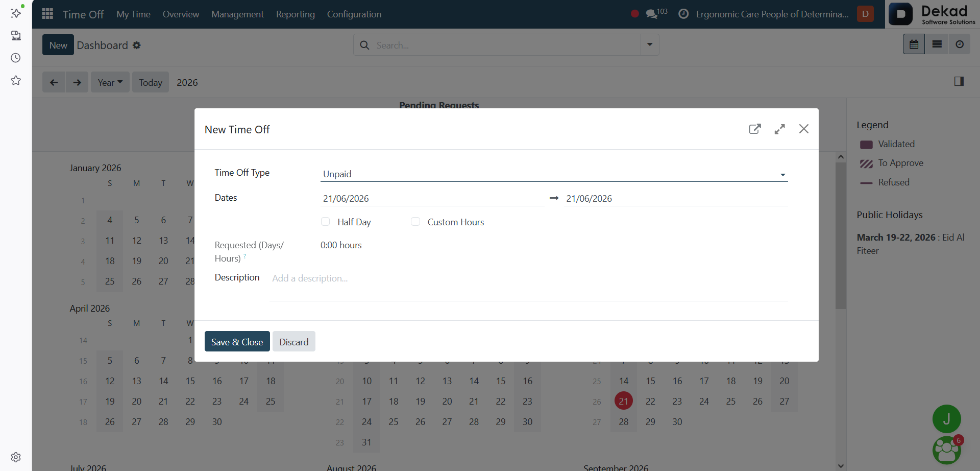Select day 31 in May calendar
This screenshot has height=471, width=980.
click(366, 442)
